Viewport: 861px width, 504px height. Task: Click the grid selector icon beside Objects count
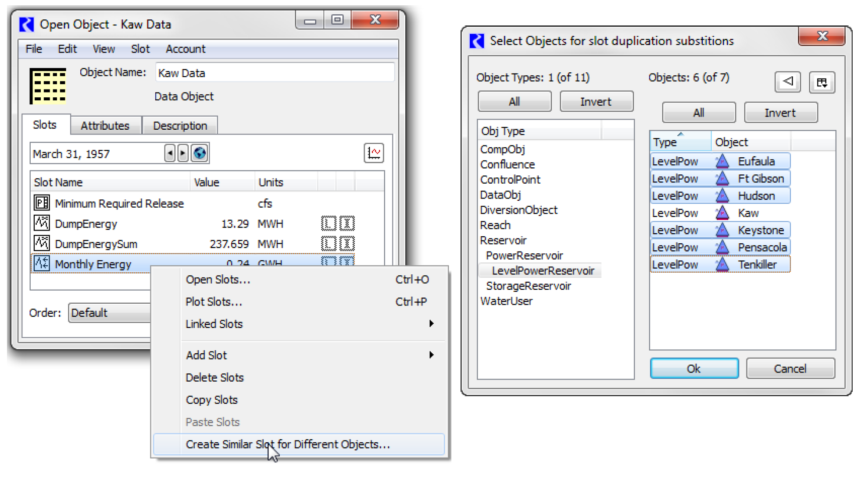(x=822, y=82)
